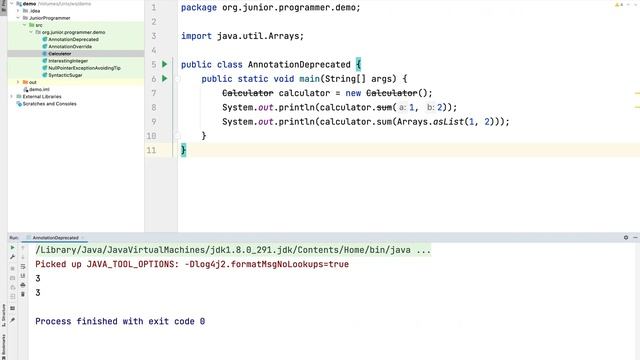The image size is (640, 360).
Task: Clear console with trash icon
Action: click(23, 294)
